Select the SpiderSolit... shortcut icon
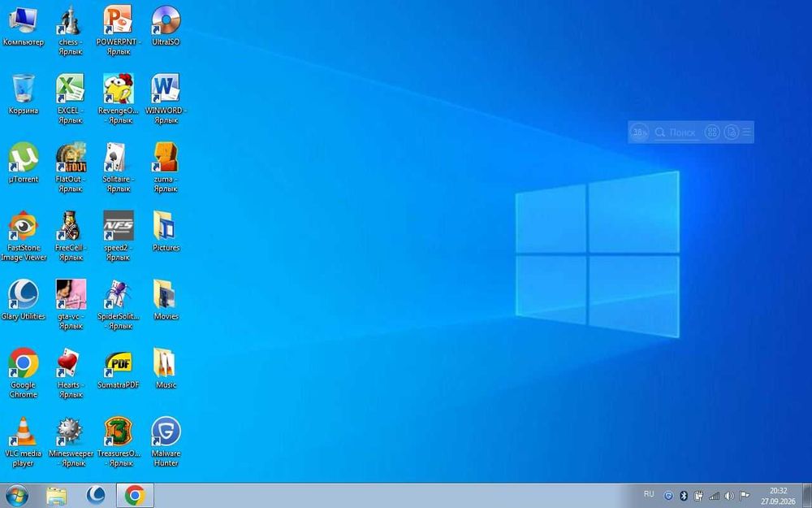The image size is (812, 508). (118, 294)
